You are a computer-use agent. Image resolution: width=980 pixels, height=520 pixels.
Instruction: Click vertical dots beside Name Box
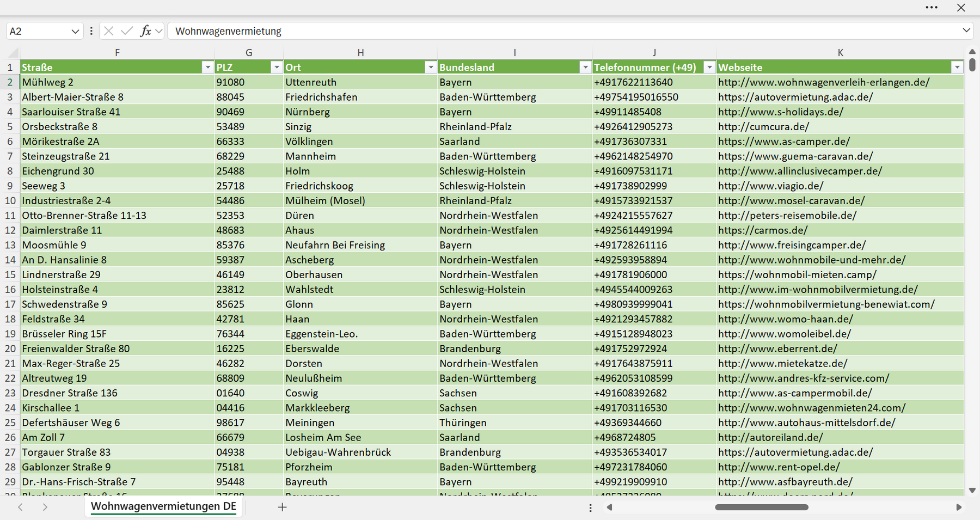[x=91, y=31]
